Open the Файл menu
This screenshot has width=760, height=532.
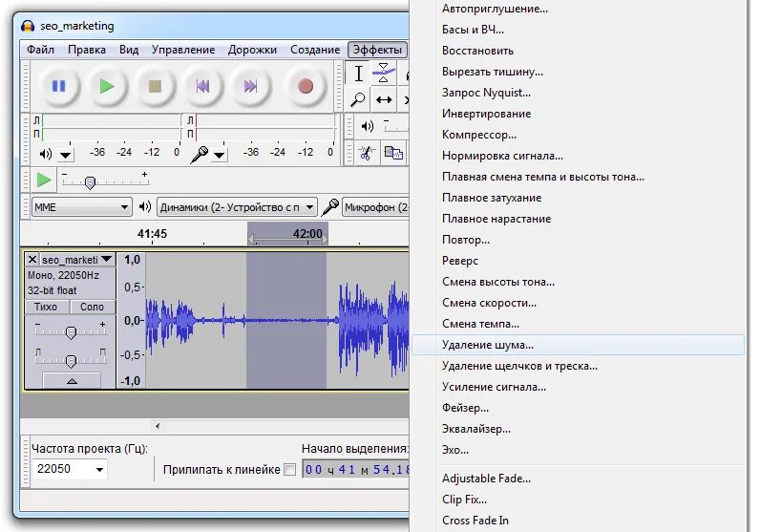pos(40,50)
